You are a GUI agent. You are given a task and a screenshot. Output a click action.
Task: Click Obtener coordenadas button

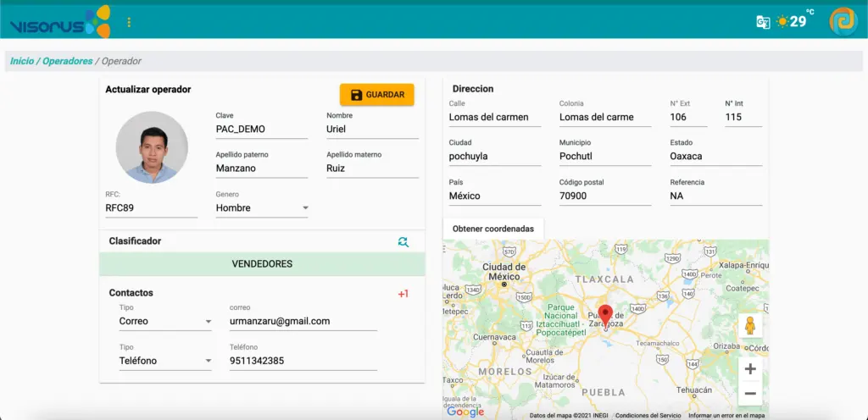click(x=493, y=229)
